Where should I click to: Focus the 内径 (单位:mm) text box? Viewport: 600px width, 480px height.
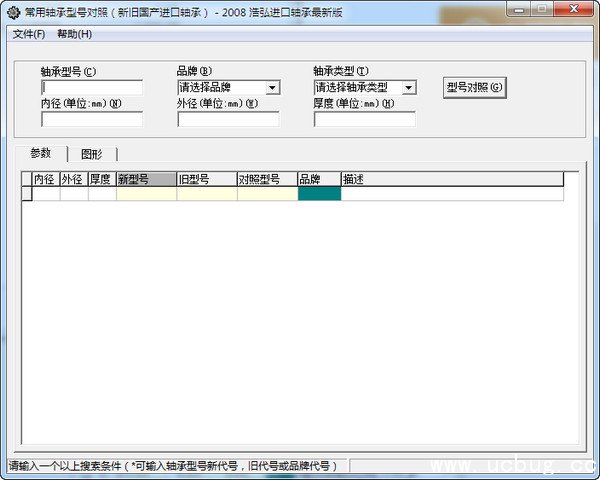point(92,120)
